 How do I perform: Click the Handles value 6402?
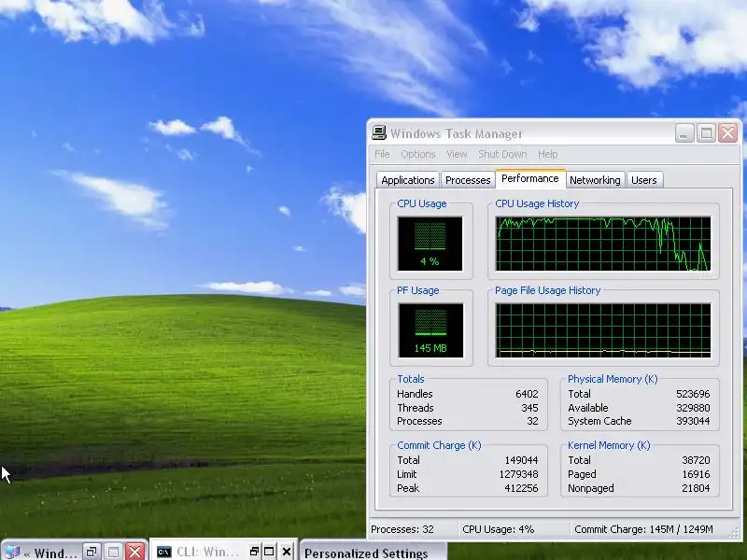click(x=527, y=394)
